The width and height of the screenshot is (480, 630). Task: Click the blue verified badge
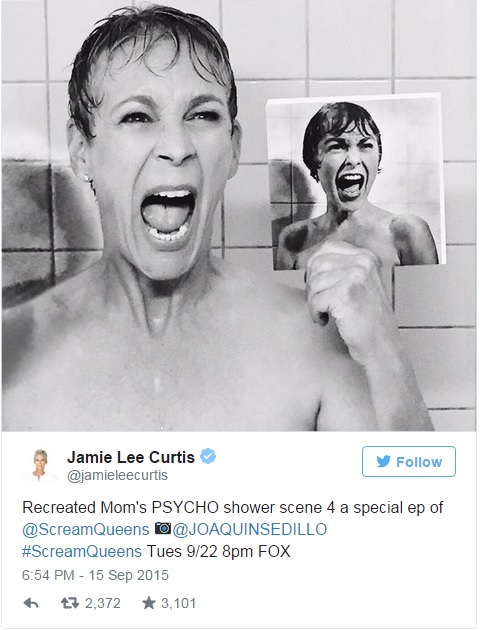[208, 456]
